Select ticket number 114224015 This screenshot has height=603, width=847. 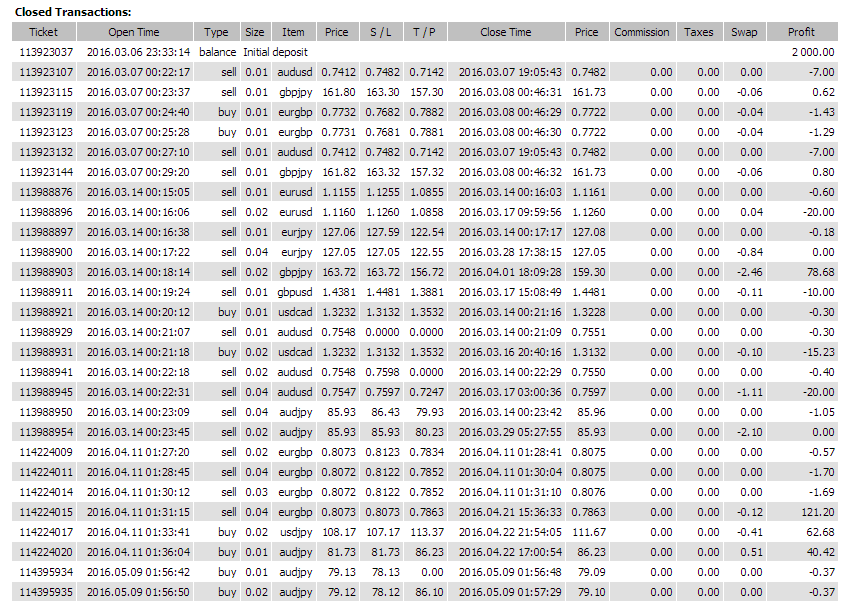46,512
